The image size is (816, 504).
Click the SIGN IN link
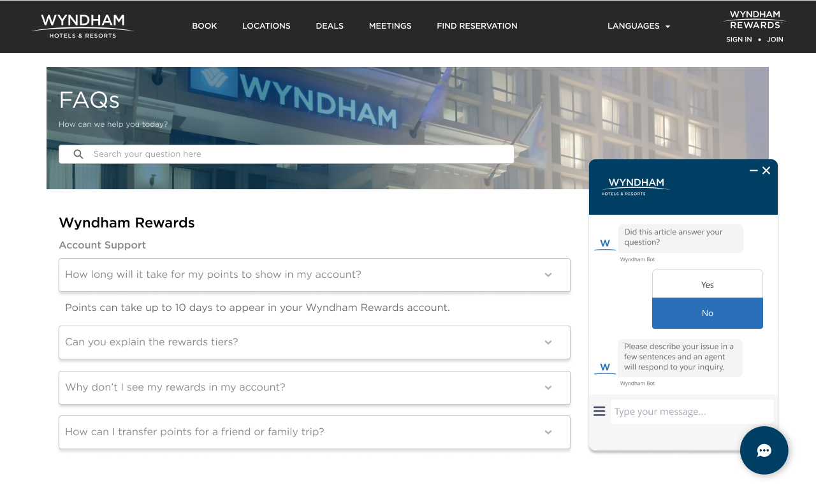click(x=739, y=40)
